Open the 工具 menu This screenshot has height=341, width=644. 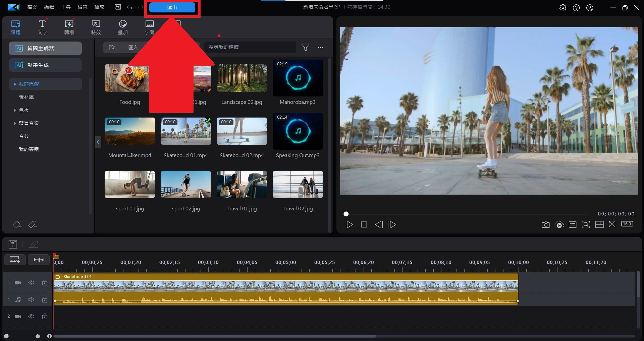pyautogui.click(x=66, y=7)
